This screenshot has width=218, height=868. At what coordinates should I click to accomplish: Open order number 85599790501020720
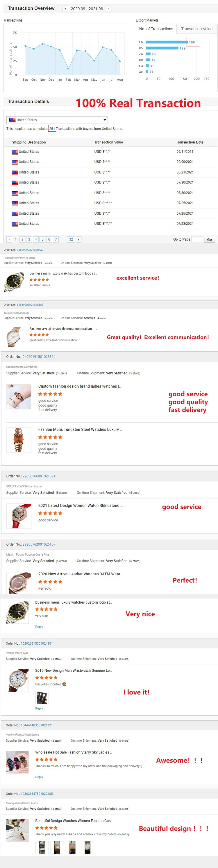[x=30, y=250]
